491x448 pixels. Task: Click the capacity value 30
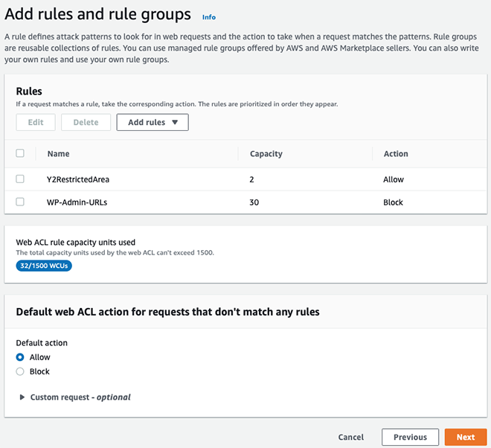tap(254, 202)
